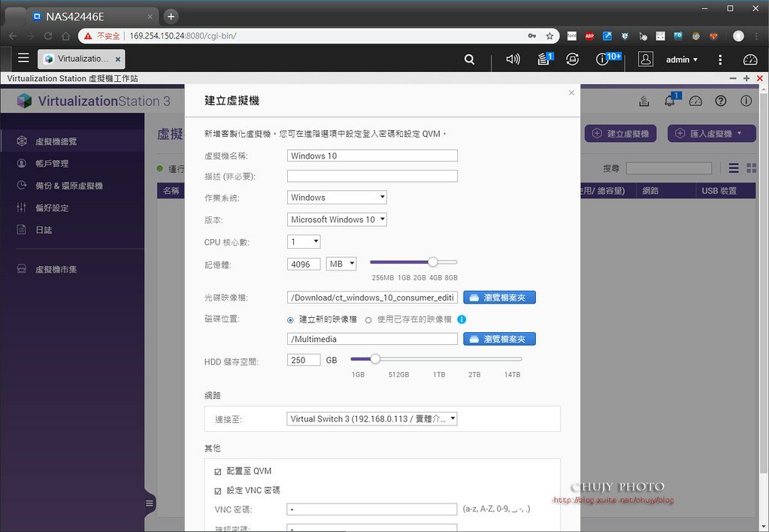The height and width of the screenshot is (532, 769).
Task: Open background tasks icon in QTS bar
Action: [x=544, y=59]
